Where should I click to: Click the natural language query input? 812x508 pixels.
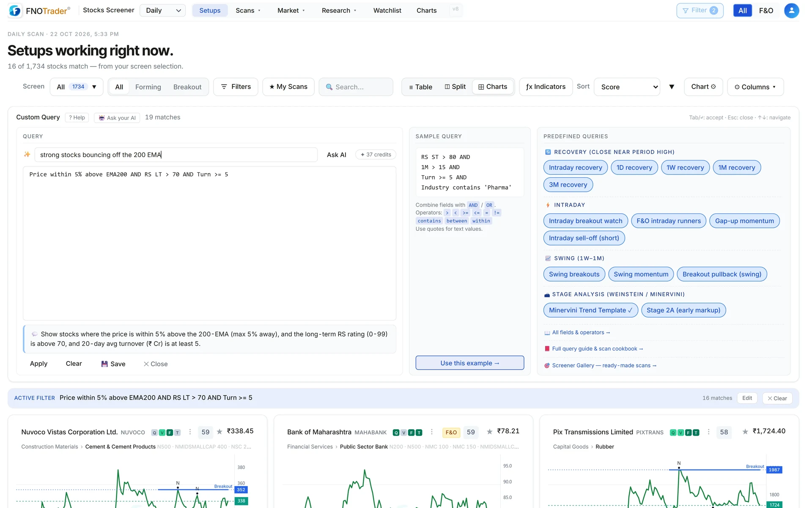[176, 155]
